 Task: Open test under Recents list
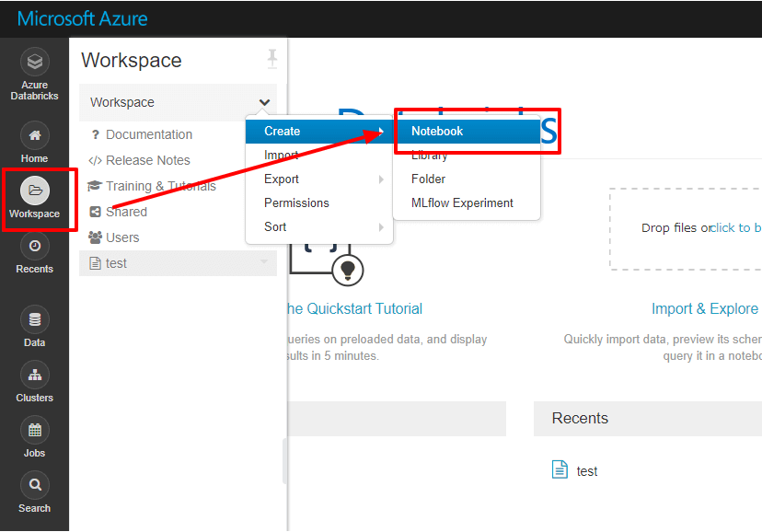[586, 471]
